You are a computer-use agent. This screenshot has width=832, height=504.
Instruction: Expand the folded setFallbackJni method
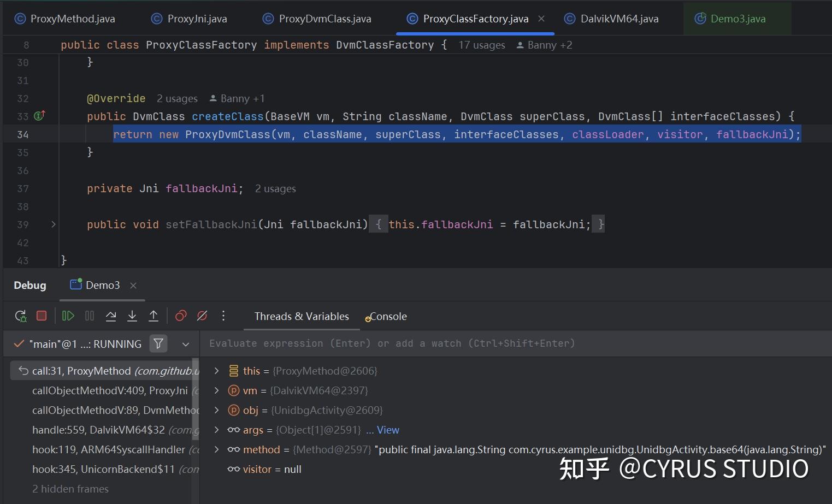click(53, 224)
